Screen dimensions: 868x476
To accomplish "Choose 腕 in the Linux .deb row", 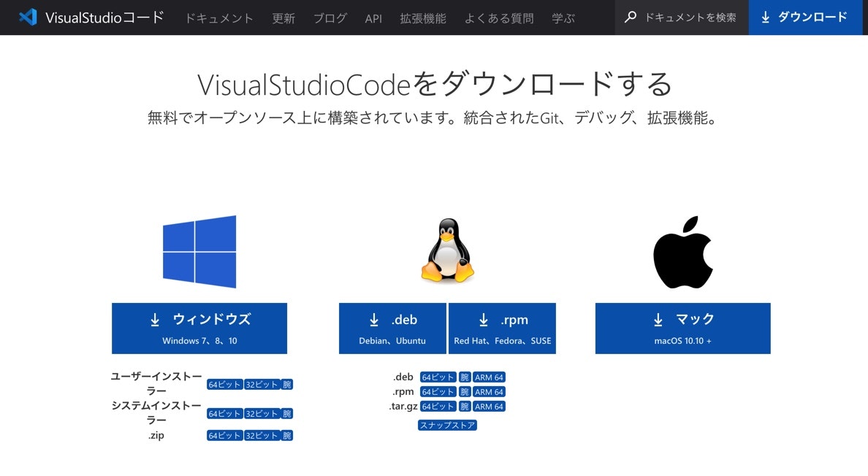I will (465, 377).
